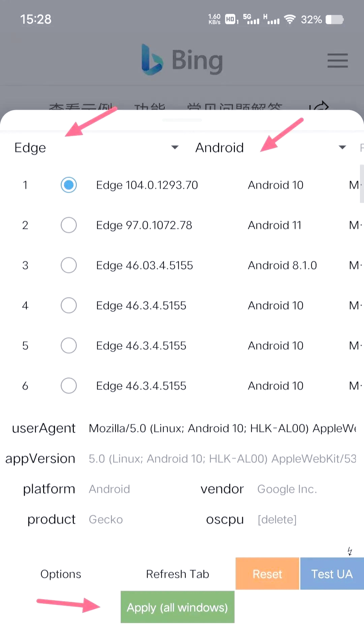The height and width of the screenshot is (633, 364).
Task: Expand the Edge browser dropdown
Action: (x=97, y=148)
